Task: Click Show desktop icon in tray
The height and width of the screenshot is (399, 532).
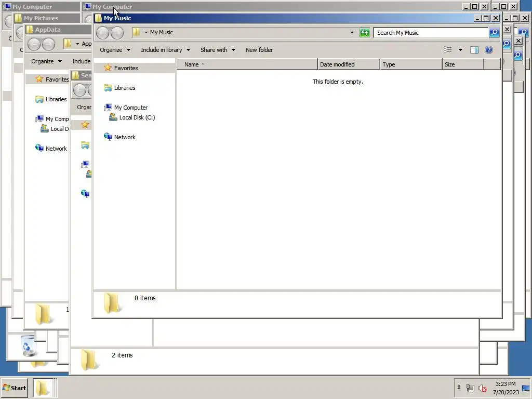Action: coord(526,388)
